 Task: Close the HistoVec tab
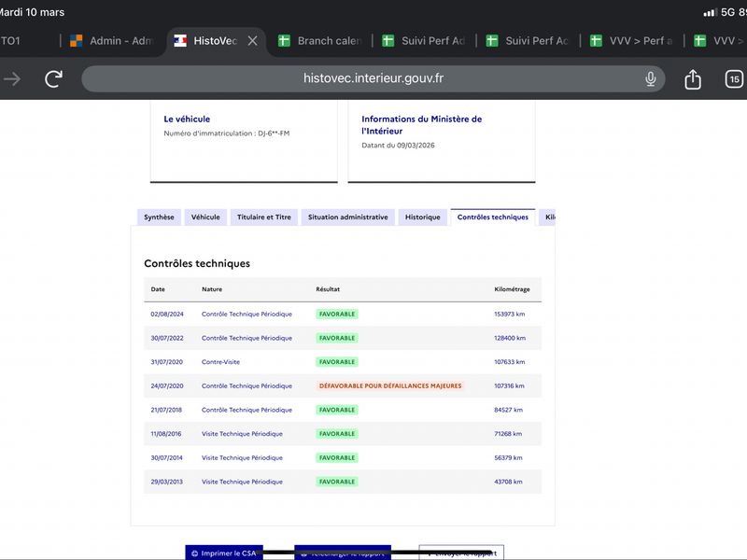coord(253,41)
